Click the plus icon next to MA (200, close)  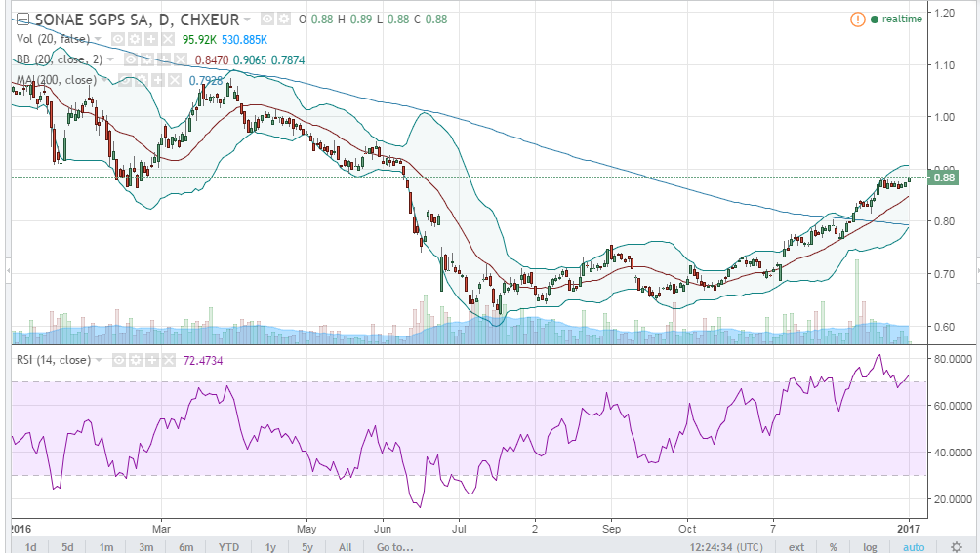click(x=157, y=81)
